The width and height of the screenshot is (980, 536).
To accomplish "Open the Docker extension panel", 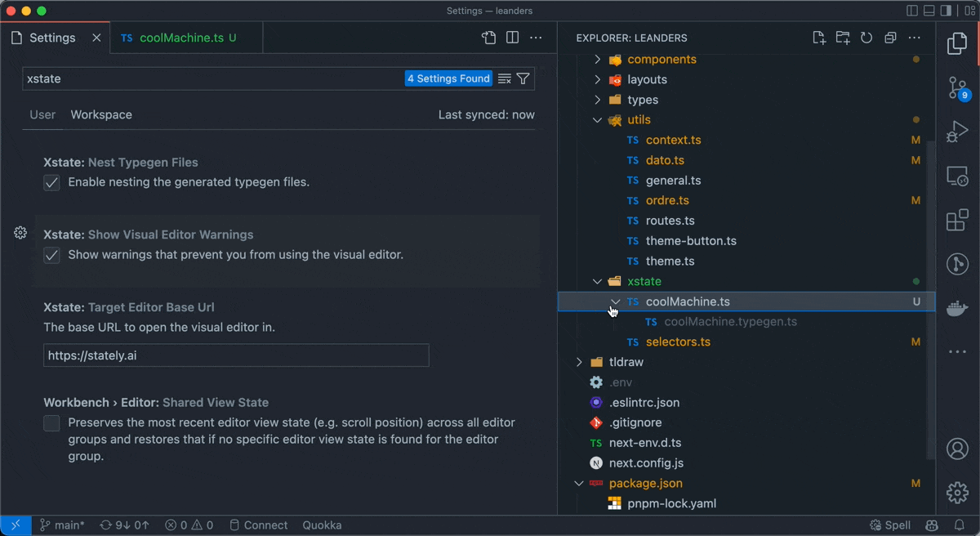I will pos(957,309).
